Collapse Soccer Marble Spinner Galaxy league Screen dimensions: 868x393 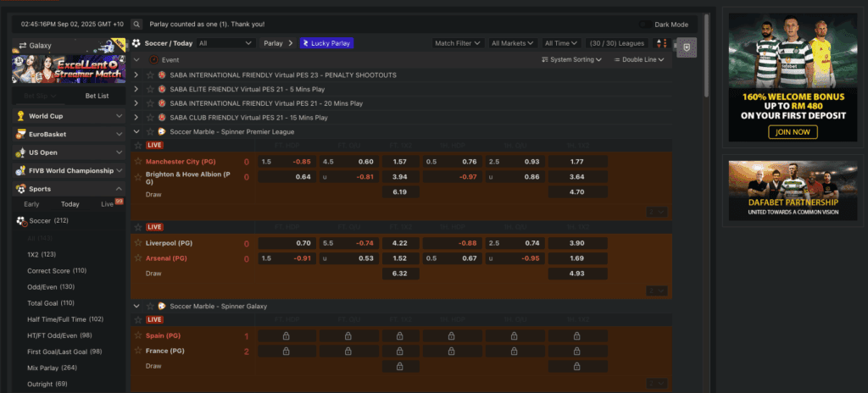[136, 306]
